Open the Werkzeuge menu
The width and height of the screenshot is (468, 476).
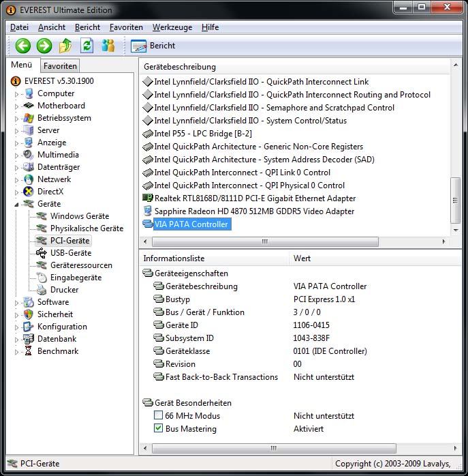(172, 27)
